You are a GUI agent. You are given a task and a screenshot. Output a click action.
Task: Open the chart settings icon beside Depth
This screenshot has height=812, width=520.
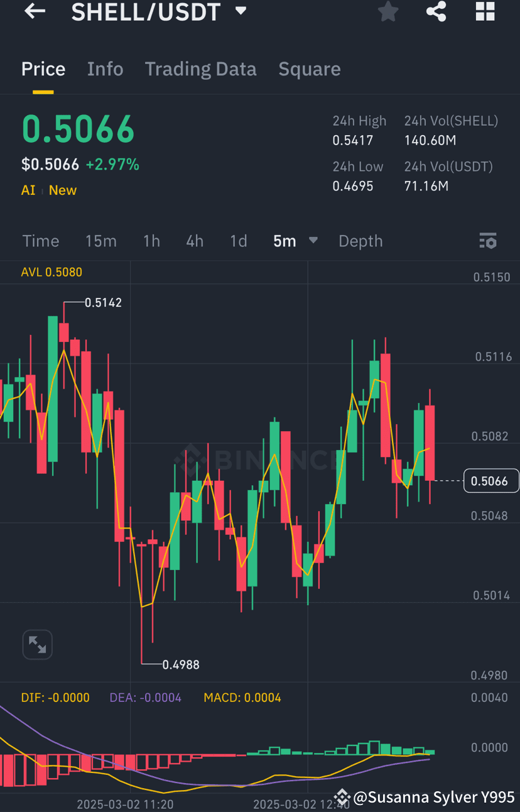[x=488, y=241]
